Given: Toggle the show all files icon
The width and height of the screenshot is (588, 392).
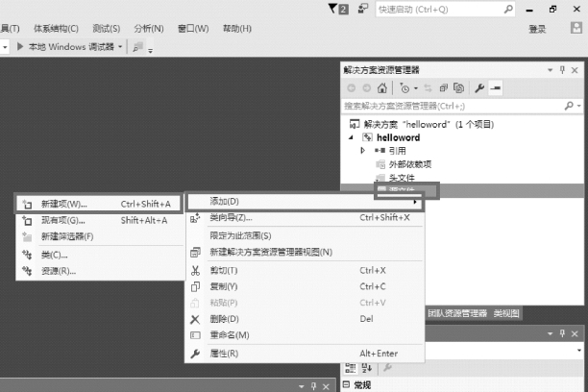Looking at the screenshot, I should [458, 88].
